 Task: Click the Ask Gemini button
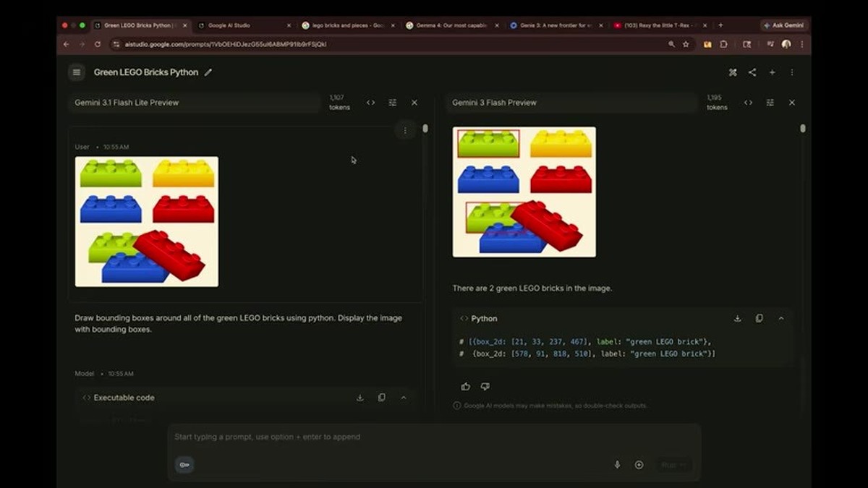784,25
